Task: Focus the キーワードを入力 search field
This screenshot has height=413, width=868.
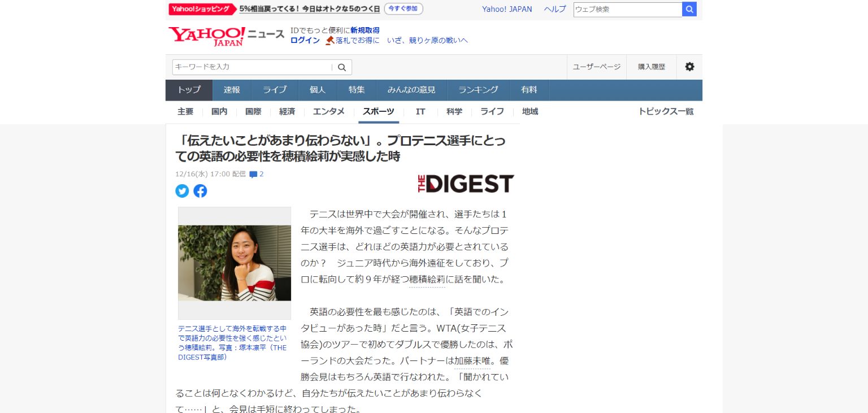Action: [253, 67]
